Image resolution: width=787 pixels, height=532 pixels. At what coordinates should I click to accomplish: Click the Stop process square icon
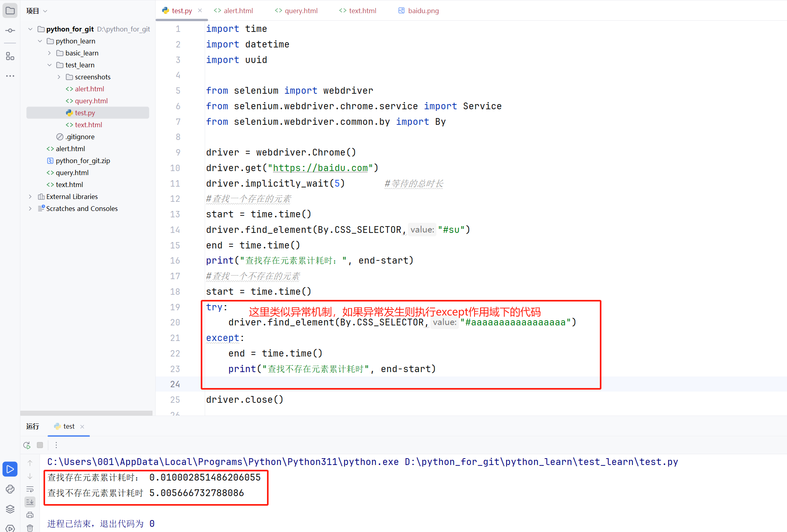(x=40, y=445)
